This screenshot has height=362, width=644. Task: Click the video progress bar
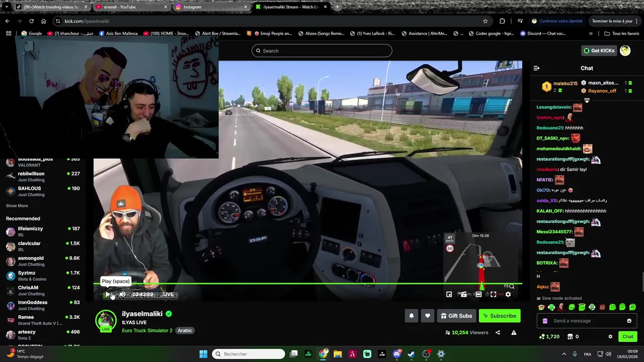tap(307, 284)
